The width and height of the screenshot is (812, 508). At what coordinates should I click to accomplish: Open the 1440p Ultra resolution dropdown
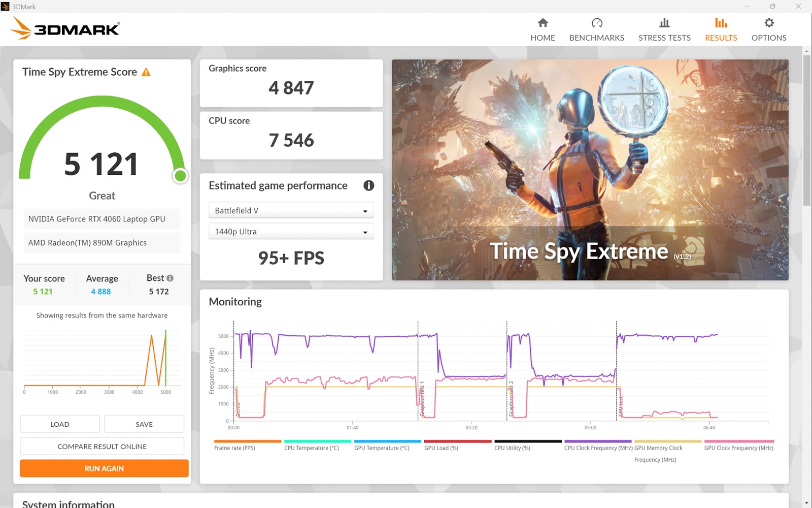click(x=291, y=231)
